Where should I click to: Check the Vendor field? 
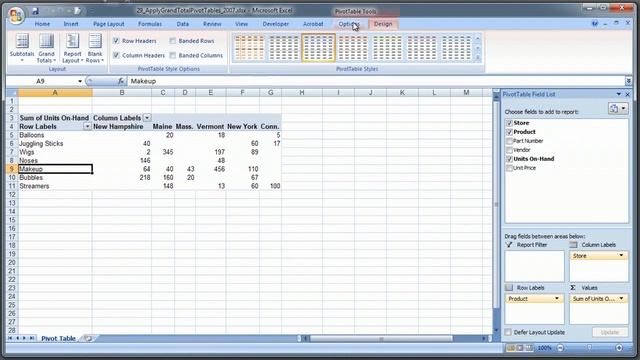click(x=509, y=150)
